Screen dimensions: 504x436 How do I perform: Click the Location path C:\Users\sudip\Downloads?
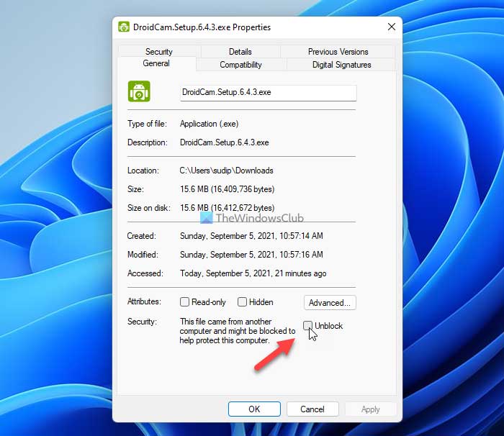[226, 171]
